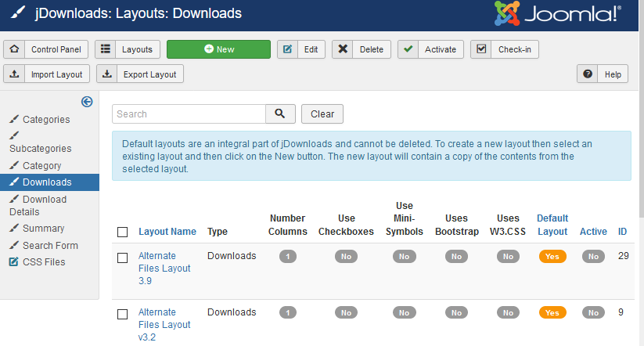644x346 pixels.
Task: Tick checkbox for Alternate Files Layout 3.9
Action: pyautogui.click(x=122, y=258)
